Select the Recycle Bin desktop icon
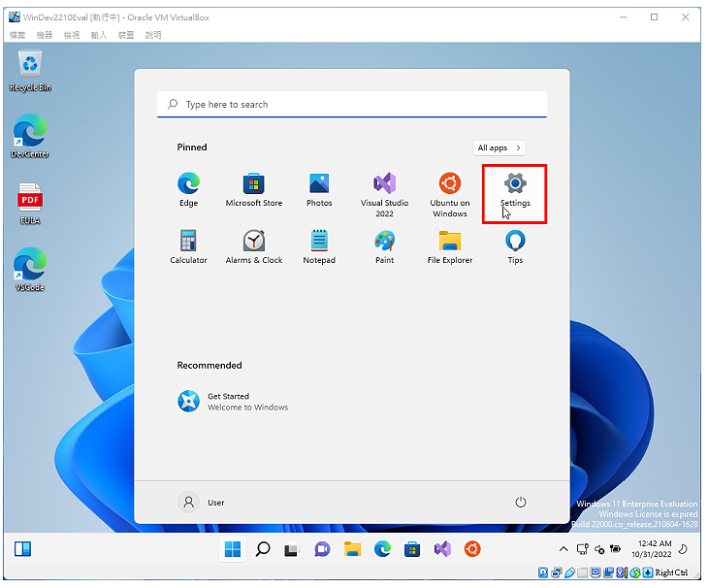This screenshot has width=708, height=588. point(30,71)
